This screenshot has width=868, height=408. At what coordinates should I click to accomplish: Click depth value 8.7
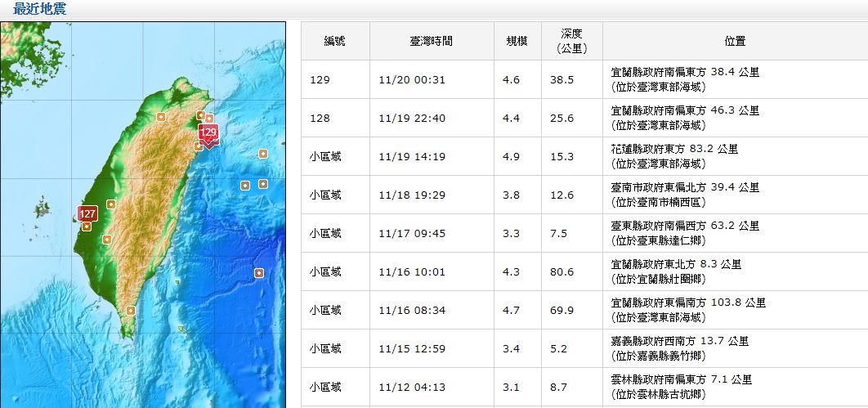pyautogui.click(x=558, y=388)
